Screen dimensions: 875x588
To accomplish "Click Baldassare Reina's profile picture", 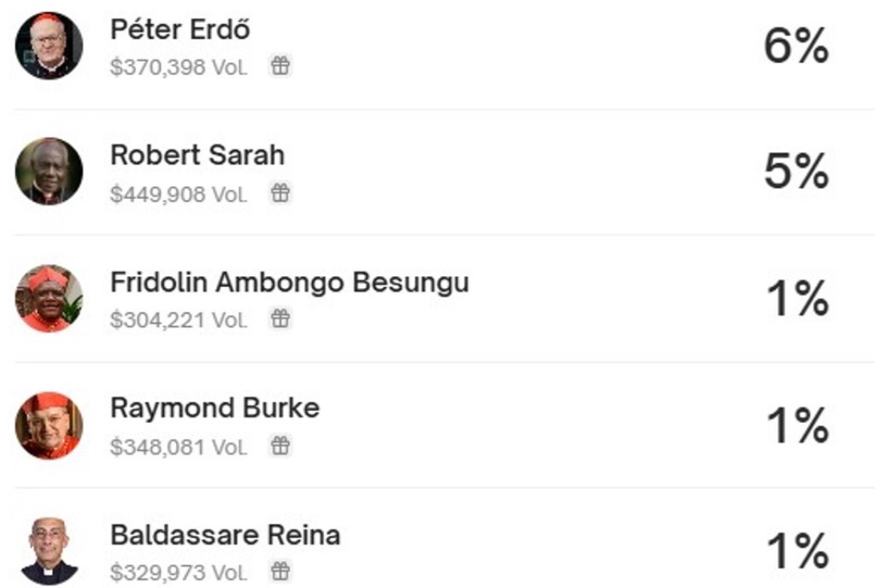I will click(49, 550).
